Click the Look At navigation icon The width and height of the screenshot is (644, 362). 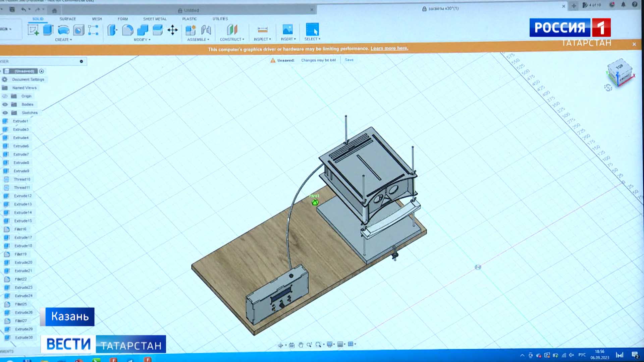(291, 345)
